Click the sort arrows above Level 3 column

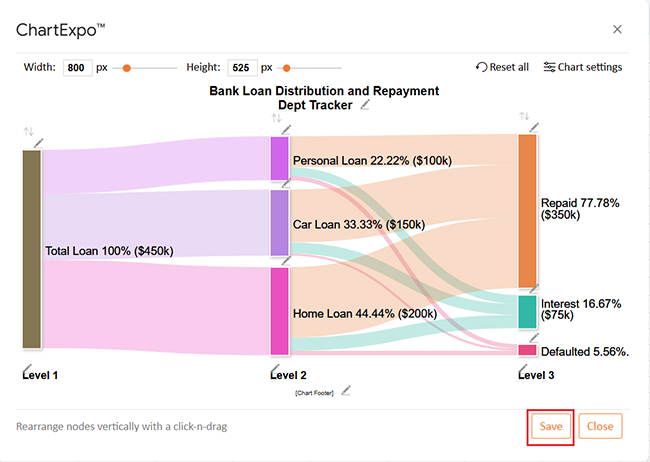[524, 117]
